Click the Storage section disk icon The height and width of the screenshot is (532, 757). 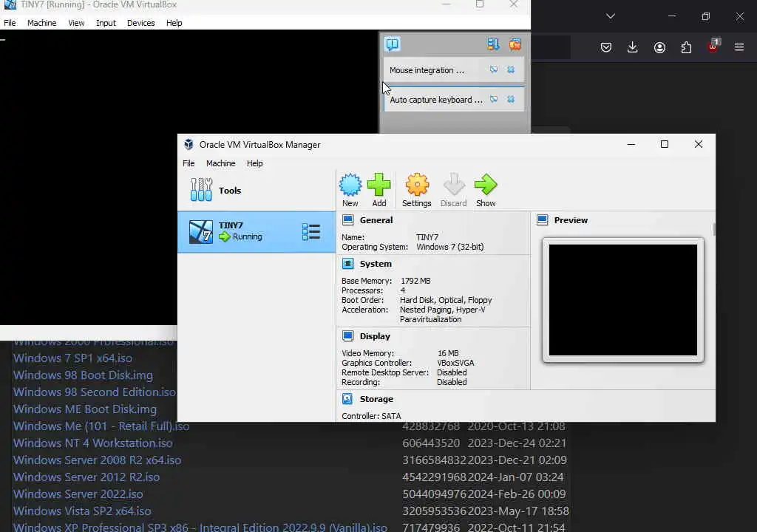pos(347,399)
